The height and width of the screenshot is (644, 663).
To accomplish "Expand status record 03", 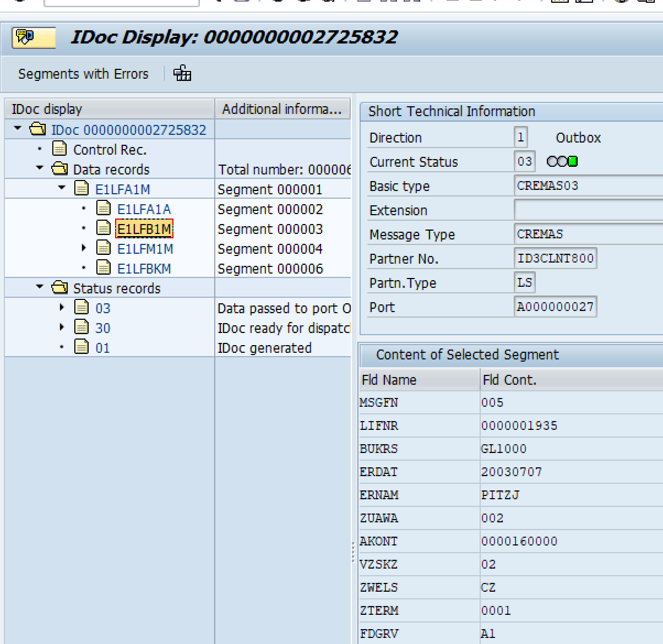I will point(62,308).
